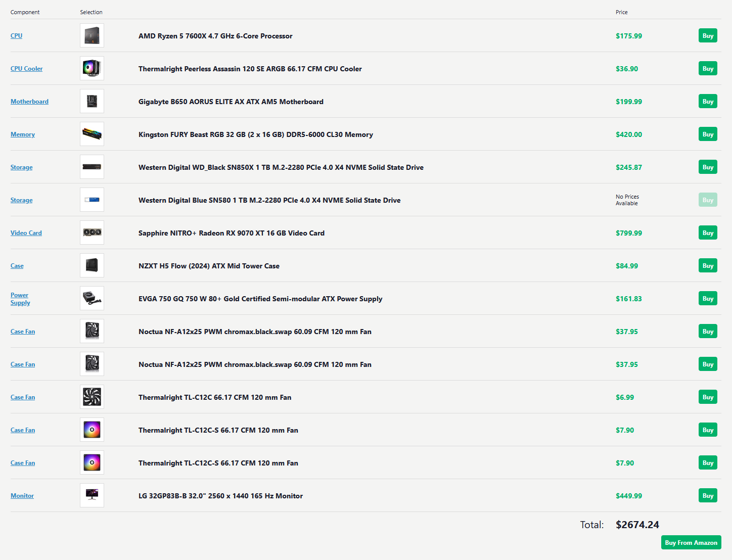Viewport: 732px width, 560px height.
Task: Click the Buy From Amazon button
Action: pyautogui.click(x=691, y=542)
